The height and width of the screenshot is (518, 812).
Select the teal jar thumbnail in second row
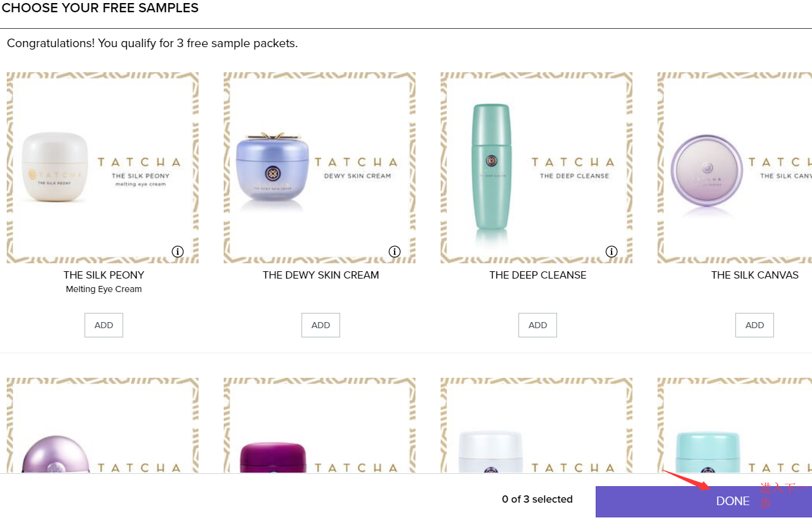tap(735, 426)
